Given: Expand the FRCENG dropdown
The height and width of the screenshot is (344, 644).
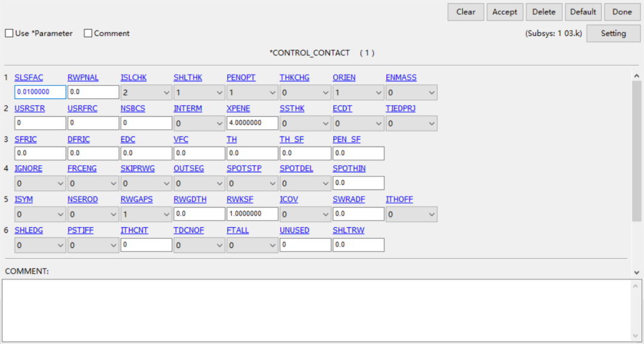Looking at the screenshot, I should (x=93, y=183).
